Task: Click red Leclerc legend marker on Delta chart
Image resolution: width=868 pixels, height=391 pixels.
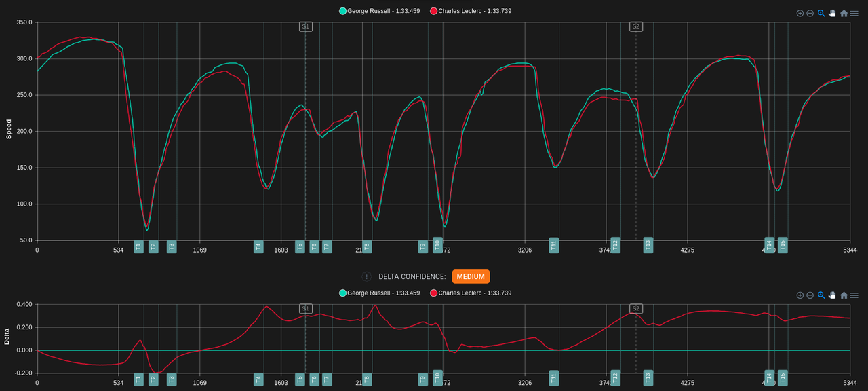Action: tap(433, 293)
